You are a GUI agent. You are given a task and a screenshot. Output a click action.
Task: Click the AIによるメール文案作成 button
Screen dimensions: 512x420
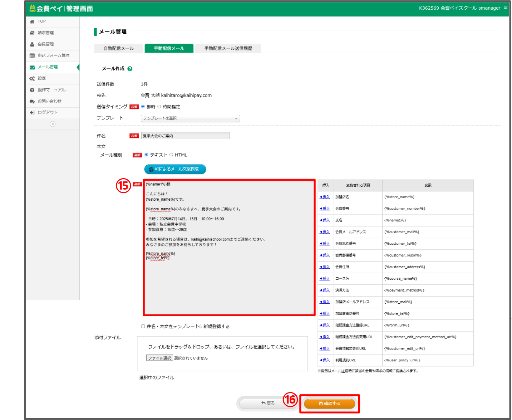pyautogui.click(x=175, y=169)
